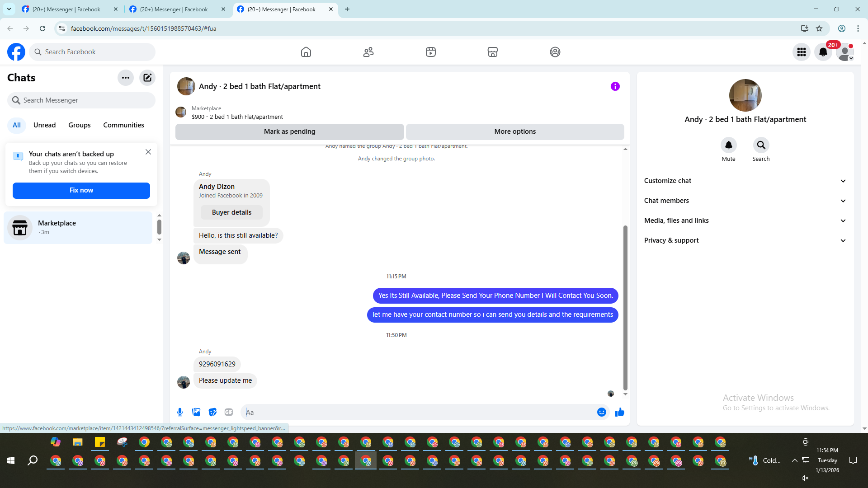Dismiss the chats backup notice
Screen dimensions: 868x488
148,152
